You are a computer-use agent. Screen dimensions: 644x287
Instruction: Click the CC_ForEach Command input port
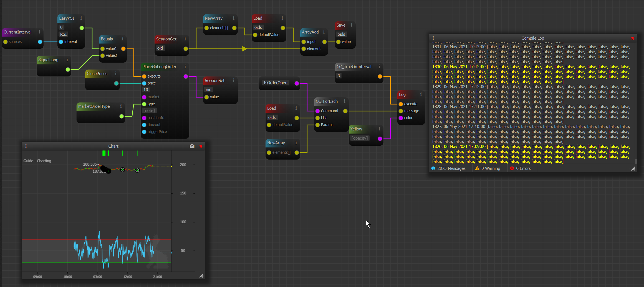pos(317,111)
